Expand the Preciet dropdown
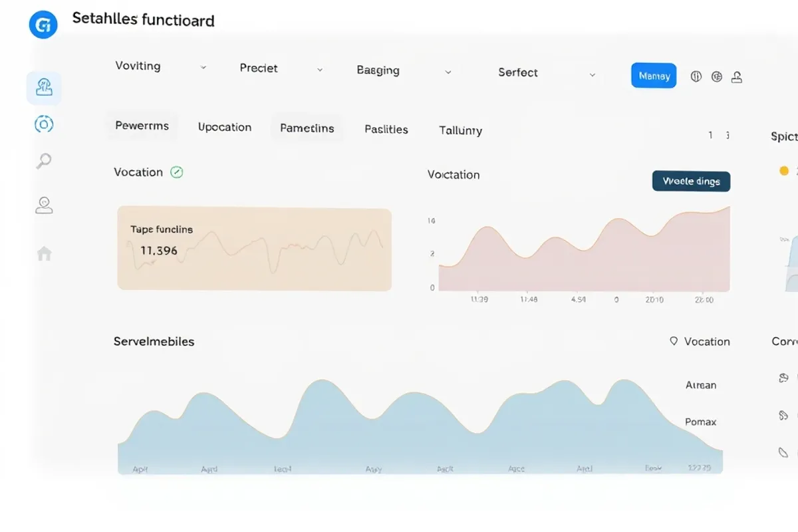 pos(320,69)
